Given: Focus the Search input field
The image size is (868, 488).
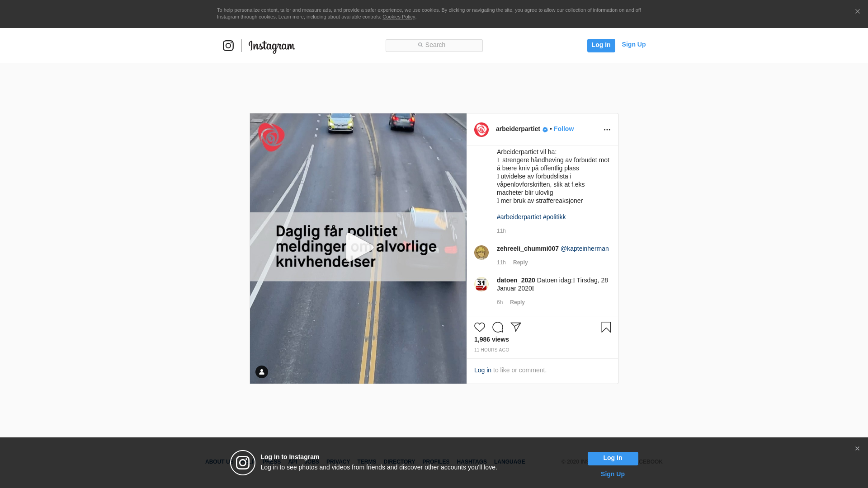Looking at the screenshot, I should click(434, 45).
